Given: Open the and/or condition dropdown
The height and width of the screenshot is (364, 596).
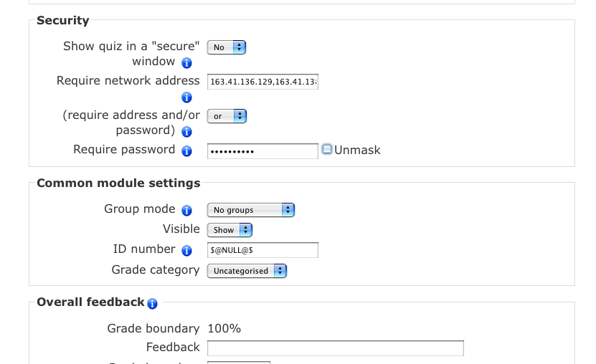Looking at the screenshot, I should (227, 116).
